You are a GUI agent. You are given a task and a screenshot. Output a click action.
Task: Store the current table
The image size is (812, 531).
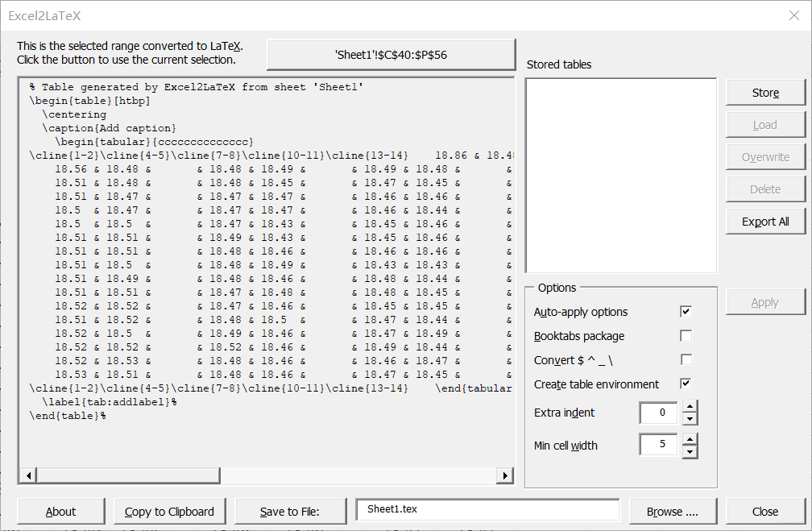tap(765, 93)
